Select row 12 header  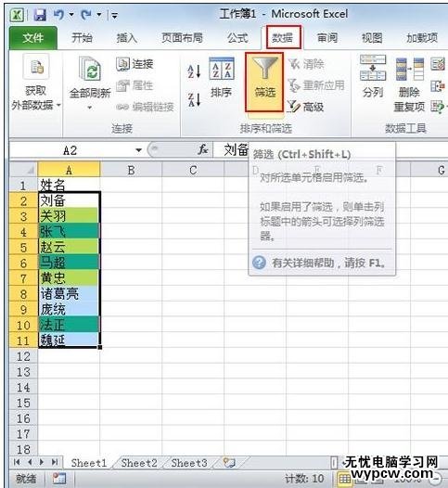(23, 356)
